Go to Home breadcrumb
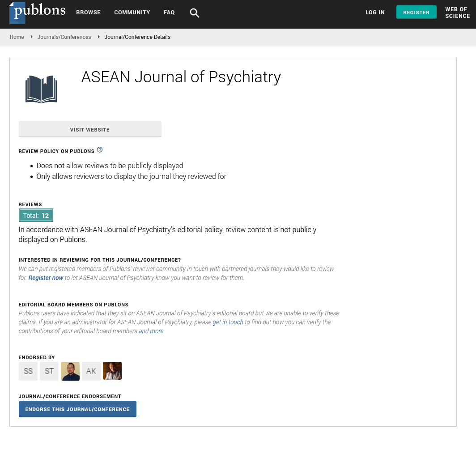The height and width of the screenshot is (454, 476). [17, 37]
